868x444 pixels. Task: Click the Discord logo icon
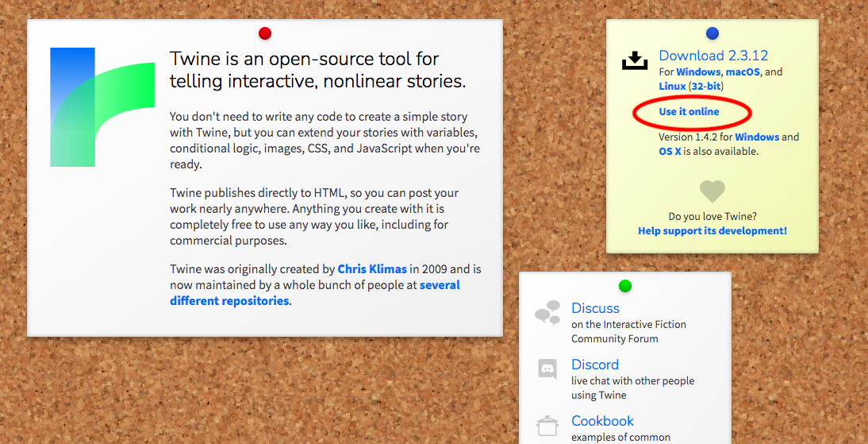point(547,369)
